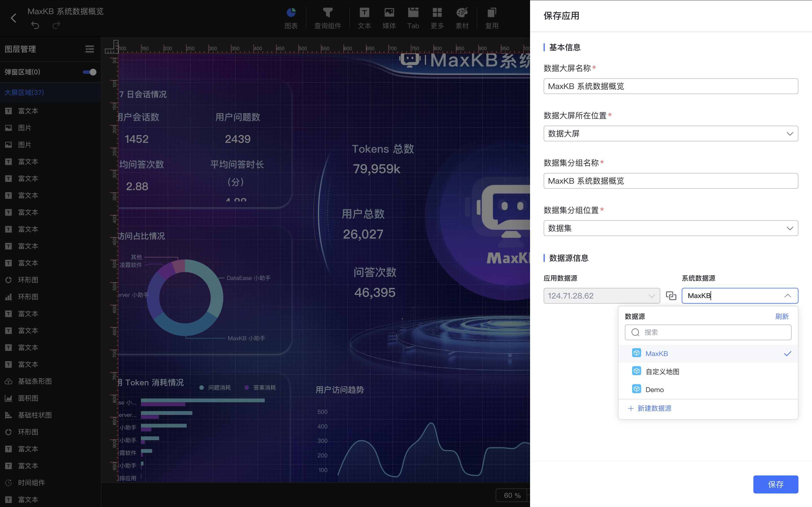This screenshot has width=812, height=507.
Task: Select 自定义地图 as the data source
Action: pos(662,371)
